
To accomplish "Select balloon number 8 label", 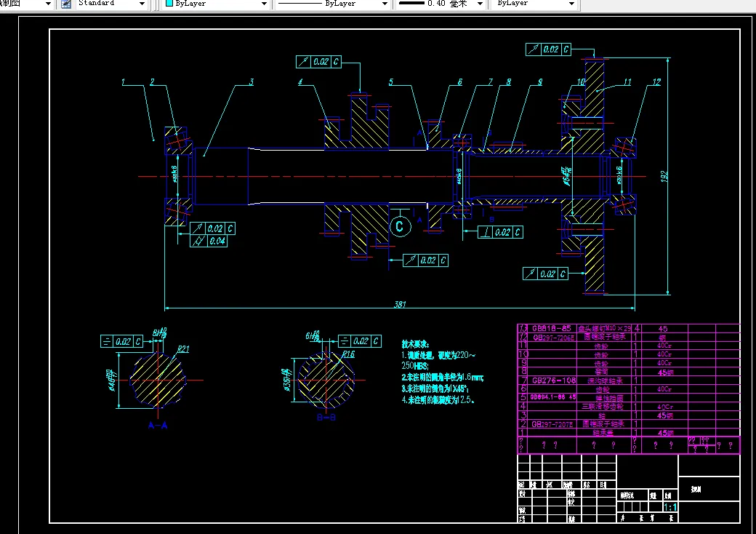I will [x=509, y=82].
